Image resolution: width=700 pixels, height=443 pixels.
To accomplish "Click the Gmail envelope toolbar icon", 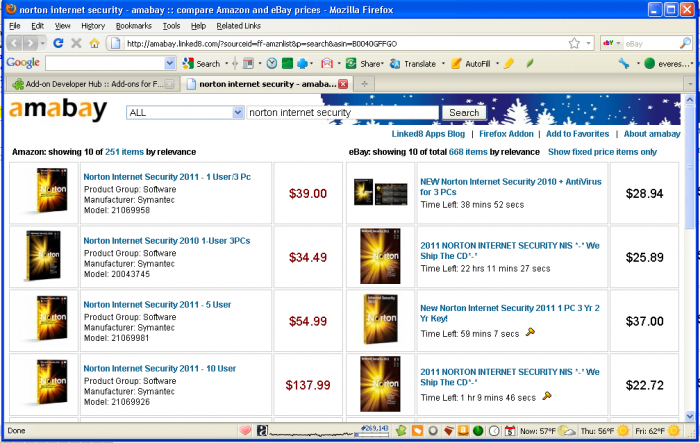I will click(327, 64).
